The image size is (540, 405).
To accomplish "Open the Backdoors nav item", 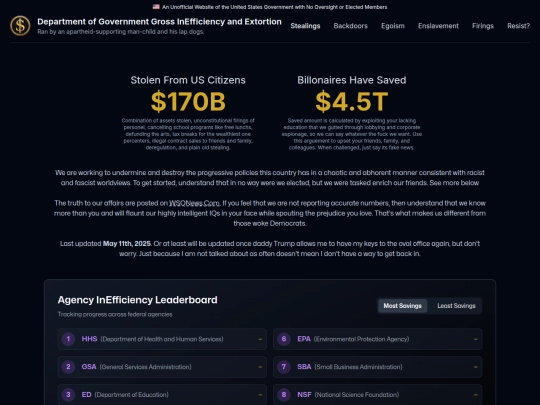I will pyautogui.click(x=350, y=26).
